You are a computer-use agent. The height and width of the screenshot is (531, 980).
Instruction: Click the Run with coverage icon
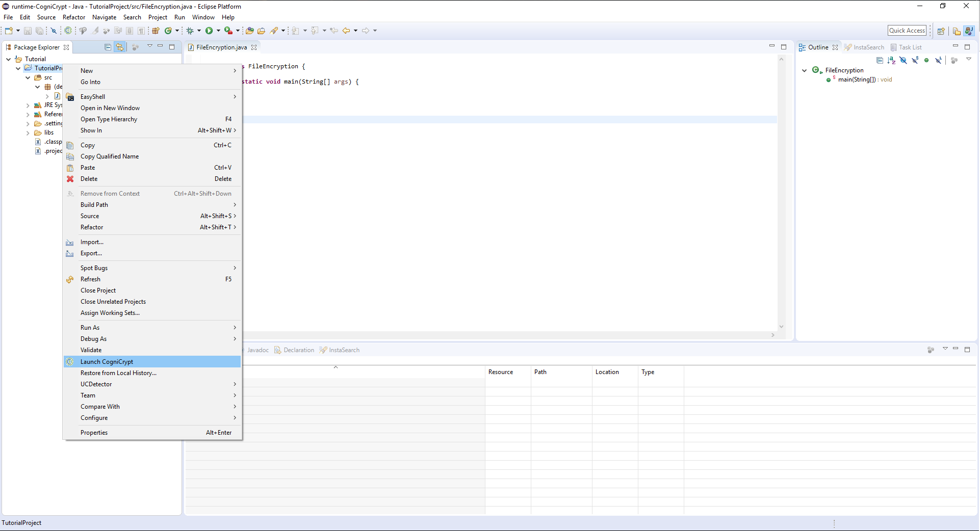point(228,31)
